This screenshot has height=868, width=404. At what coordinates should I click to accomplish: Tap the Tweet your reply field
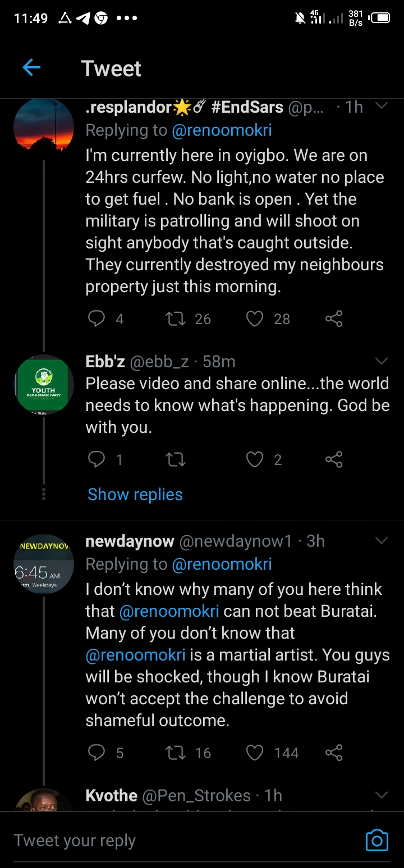point(168,840)
